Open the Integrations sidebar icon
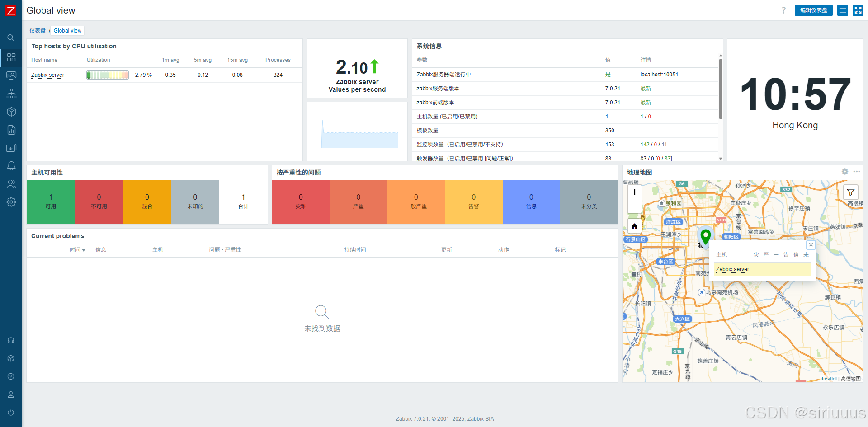868x427 pixels. click(11, 358)
